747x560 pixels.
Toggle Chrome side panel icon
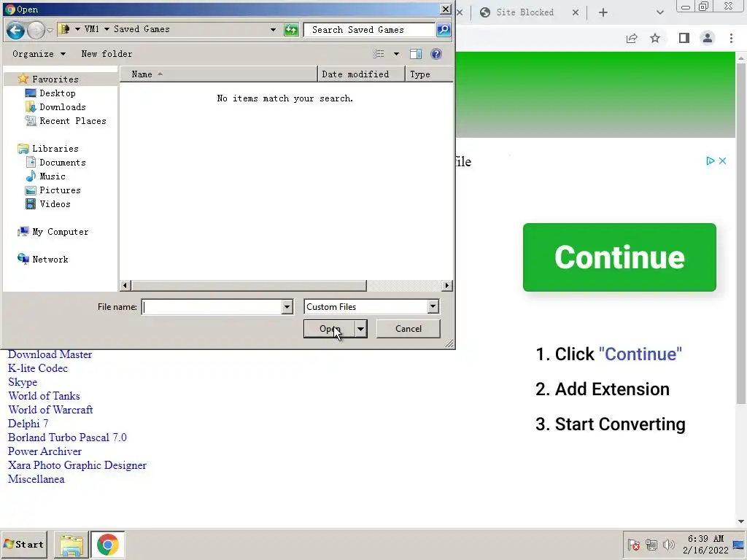[684, 38]
